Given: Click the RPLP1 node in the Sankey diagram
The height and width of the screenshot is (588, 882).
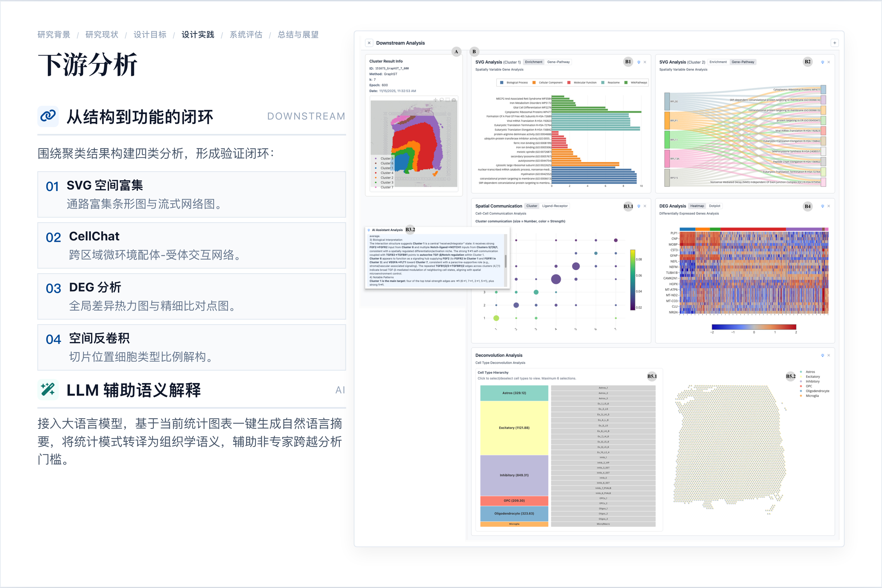Looking at the screenshot, I should (x=667, y=120).
